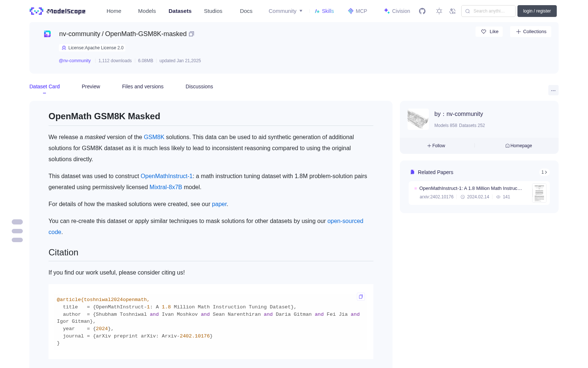Open the open-sourced code link
Screen dimensions: 588x368
(x=345, y=221)
